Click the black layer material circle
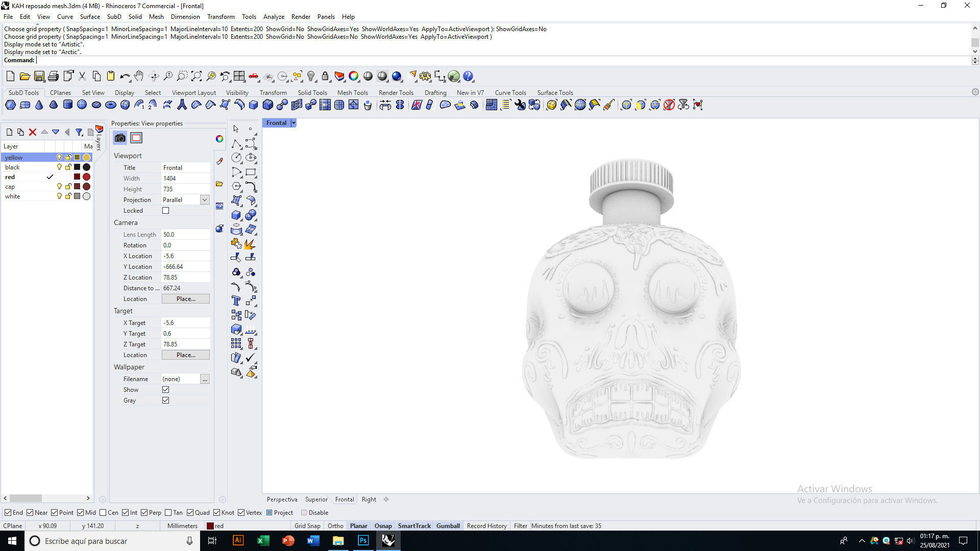 pos(87,167)
